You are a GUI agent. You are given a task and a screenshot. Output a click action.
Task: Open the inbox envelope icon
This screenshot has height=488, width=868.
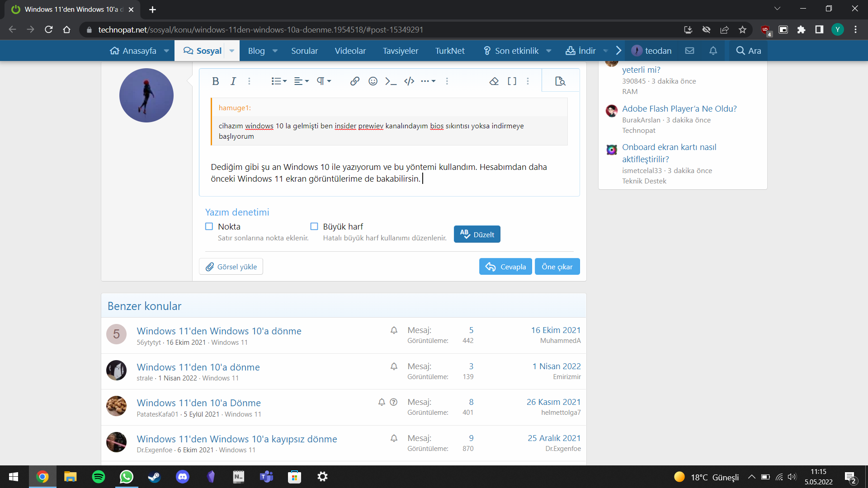tap(689, 51)
